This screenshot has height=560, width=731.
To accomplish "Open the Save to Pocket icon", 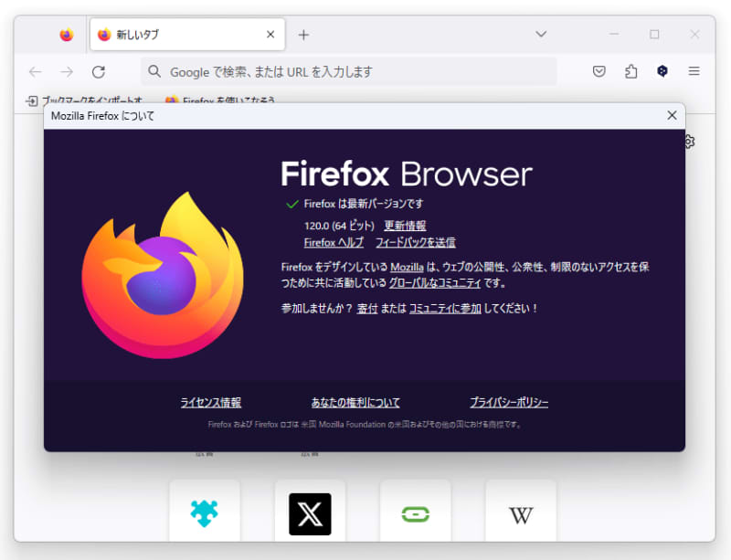I will [x=599, y=71].
